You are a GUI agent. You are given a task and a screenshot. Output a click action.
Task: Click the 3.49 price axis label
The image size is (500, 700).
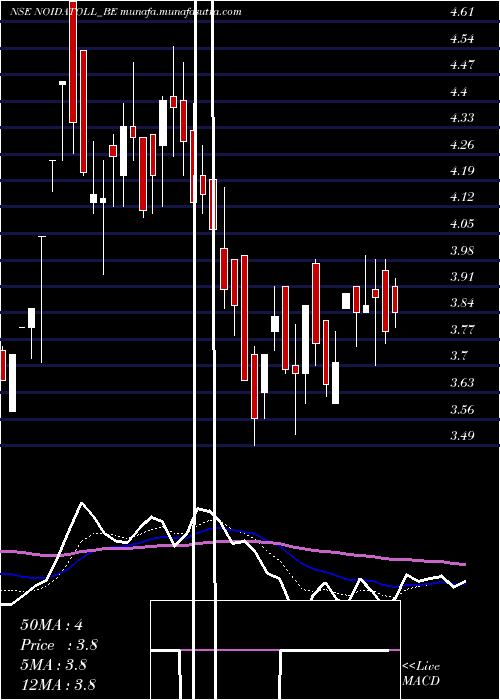point(462,435)
